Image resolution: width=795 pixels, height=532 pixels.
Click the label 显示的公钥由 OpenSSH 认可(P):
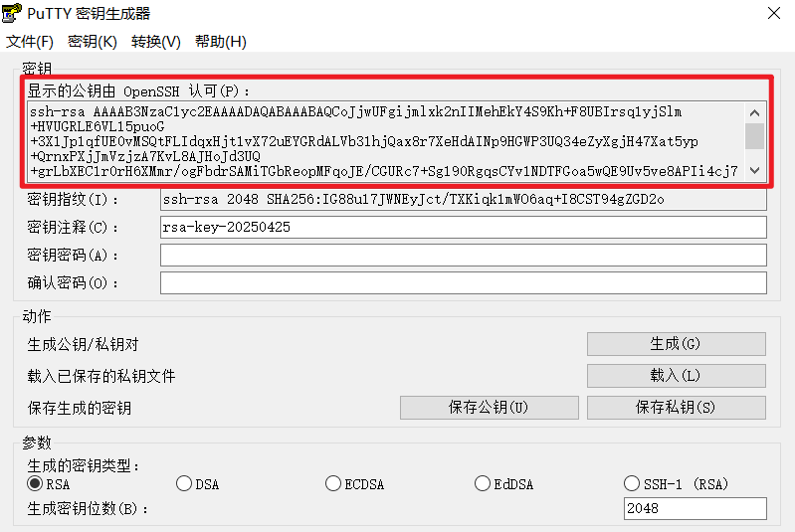138,91
